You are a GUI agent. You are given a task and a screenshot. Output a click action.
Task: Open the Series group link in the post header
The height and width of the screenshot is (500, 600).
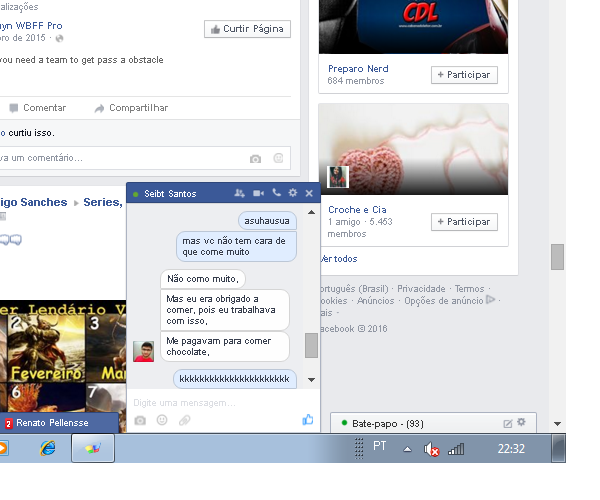click(103, 202)
